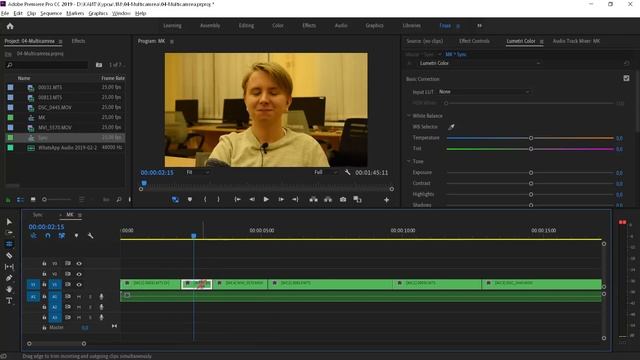Open the Fit zoom level dropdown
Screen dimensions: 640x360
coord(198,172)
